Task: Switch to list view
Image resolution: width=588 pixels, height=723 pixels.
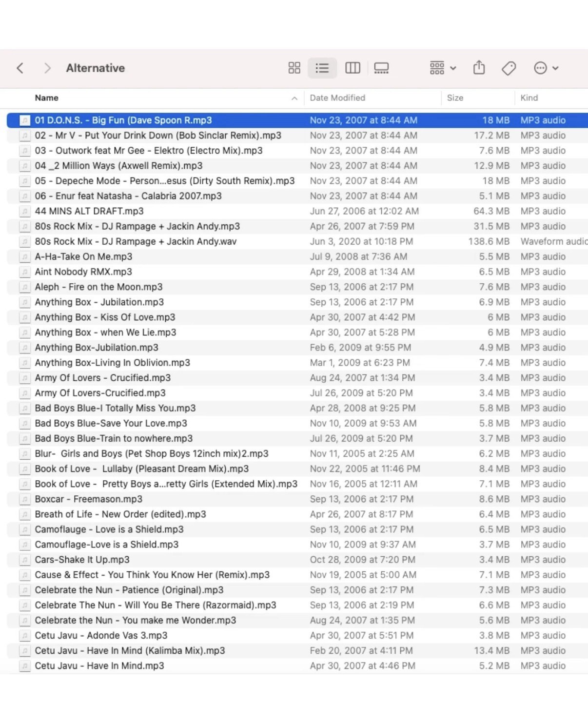Action: [x=322, y=68]
